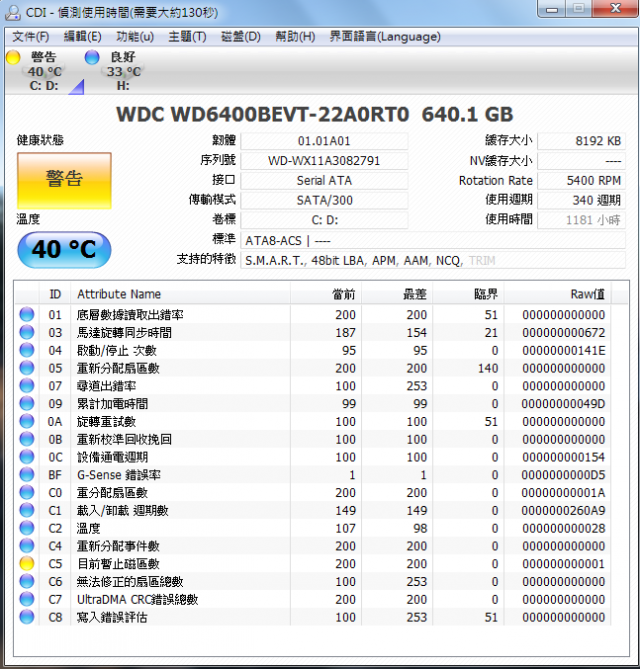Click the Attribute Name column header

[x=180, y=294]
